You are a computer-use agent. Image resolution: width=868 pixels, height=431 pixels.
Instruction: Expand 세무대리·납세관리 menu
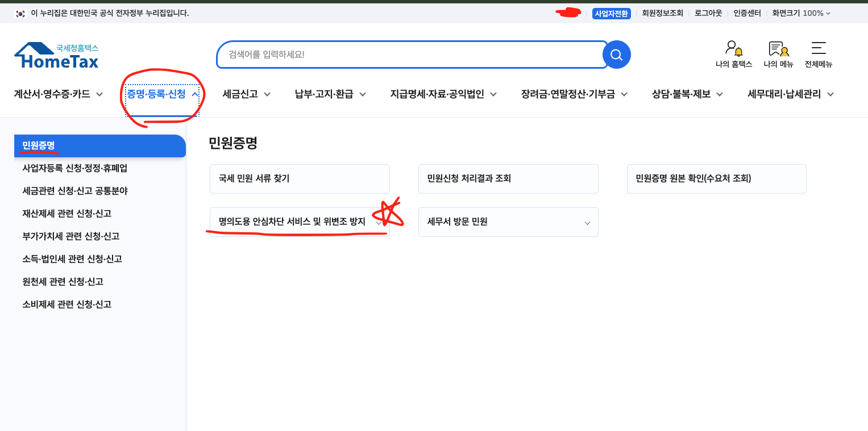[791, 94]
